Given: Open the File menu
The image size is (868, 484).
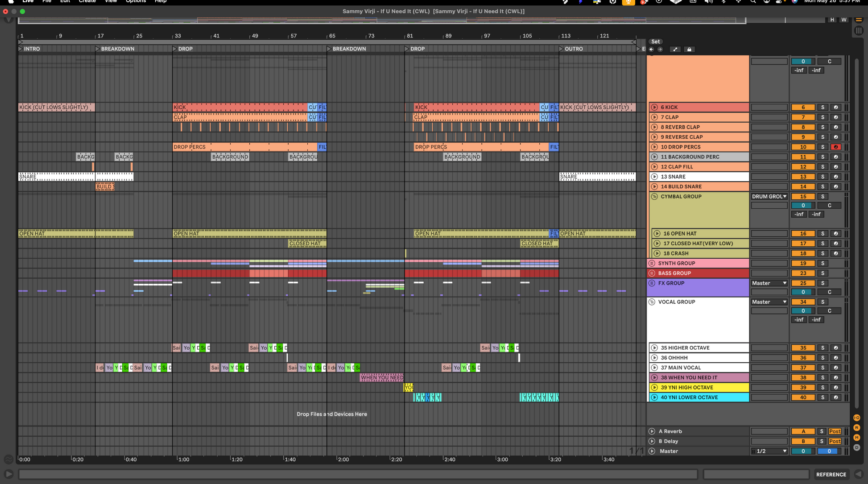Looking at the screenshot, I should (x=46, y=2).
